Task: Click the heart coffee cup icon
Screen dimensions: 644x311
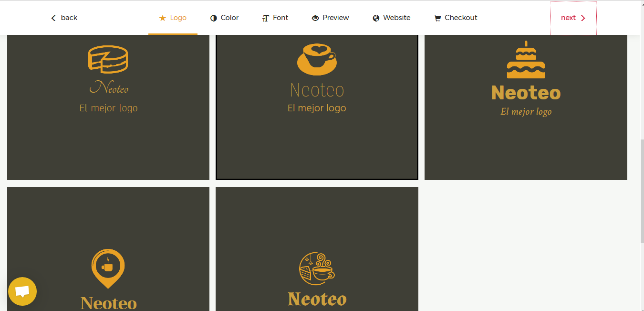Action: click(317, 59)
